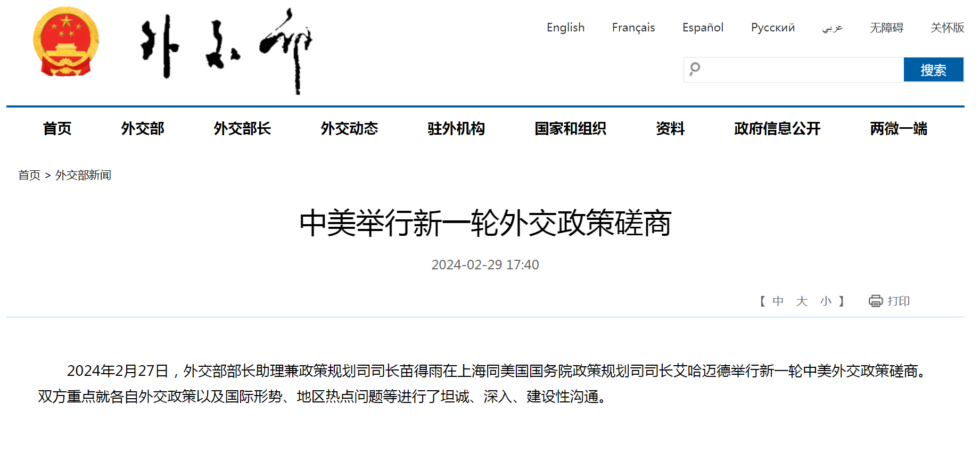
Task: Switch language to Français
Action: 633,28
